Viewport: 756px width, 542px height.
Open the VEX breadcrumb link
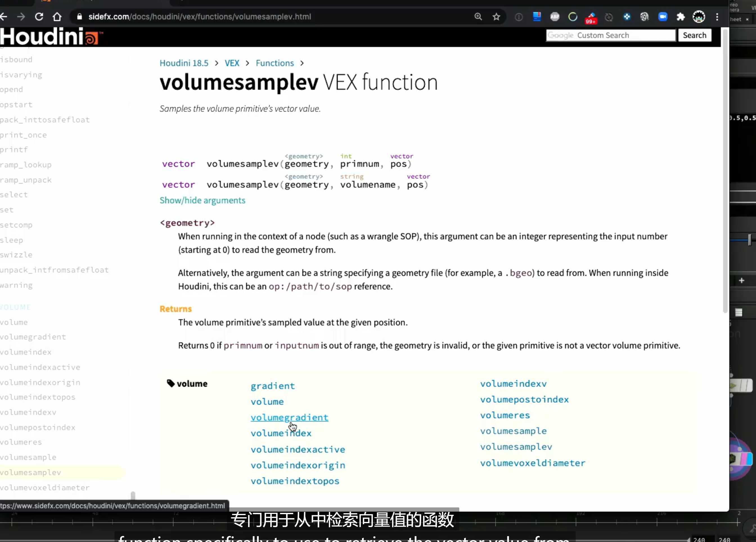coord(232,63)
